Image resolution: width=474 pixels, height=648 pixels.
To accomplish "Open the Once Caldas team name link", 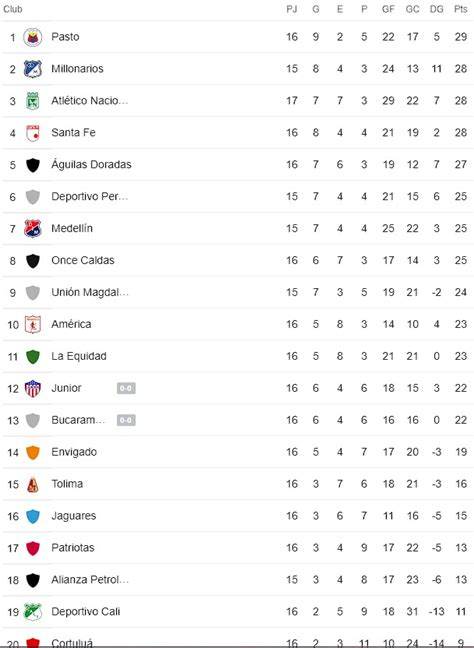I will pyautogui.click(x=83, y=260).
